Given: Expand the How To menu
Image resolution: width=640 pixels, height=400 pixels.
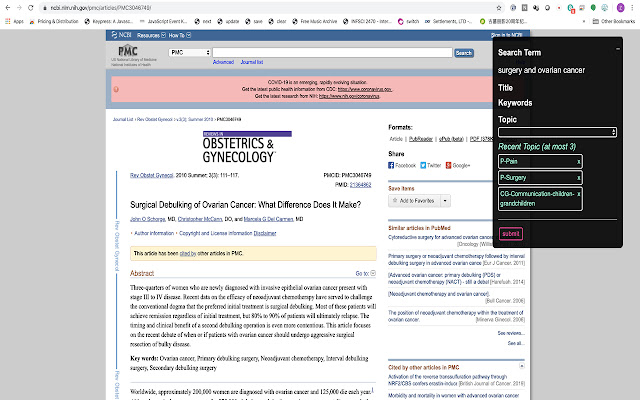Looking at the screenshot, I should point(180,36).
